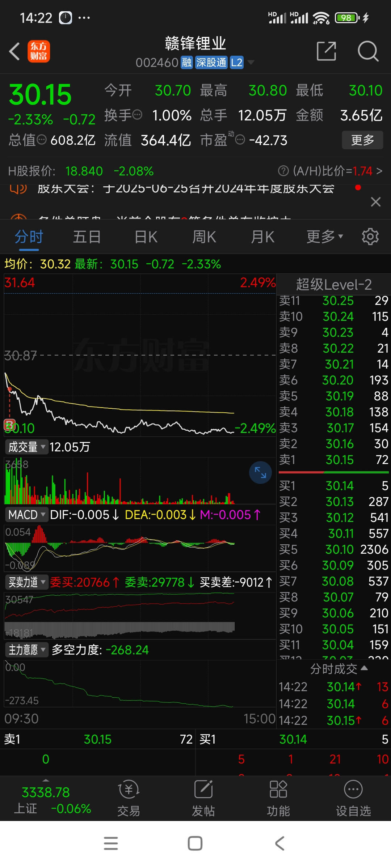Tap 设自选 add to watchlist icon
Viewport: 391px width, 868px height.
pos(353,799)
